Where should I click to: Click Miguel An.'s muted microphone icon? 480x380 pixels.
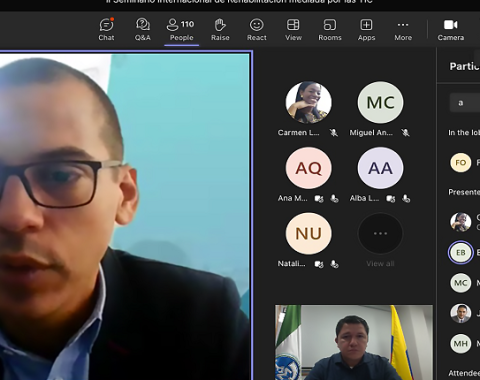[405, 133]
